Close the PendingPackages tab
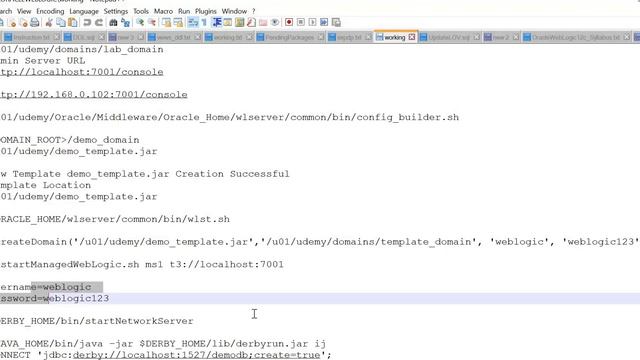The height and width of the screenshot is (360, 640). click(321, 37)
